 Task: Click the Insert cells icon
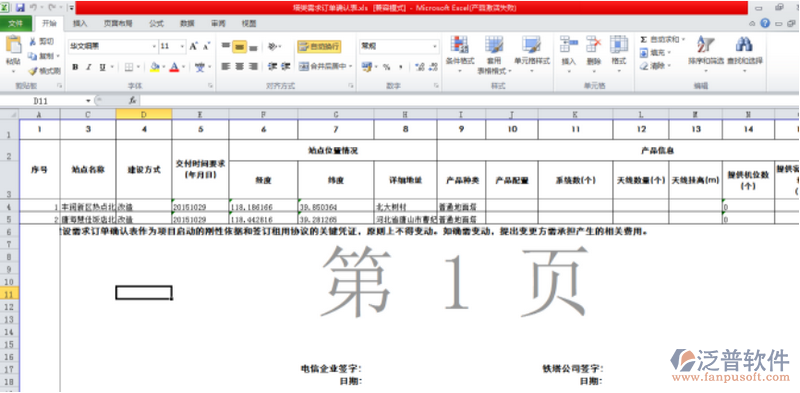[568, 45]
